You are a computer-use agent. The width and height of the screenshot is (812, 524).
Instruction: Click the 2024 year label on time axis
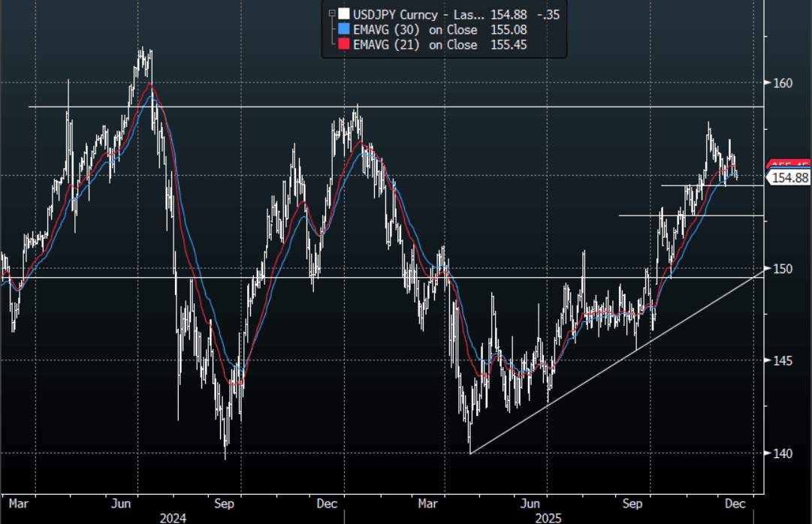(173, 518)
